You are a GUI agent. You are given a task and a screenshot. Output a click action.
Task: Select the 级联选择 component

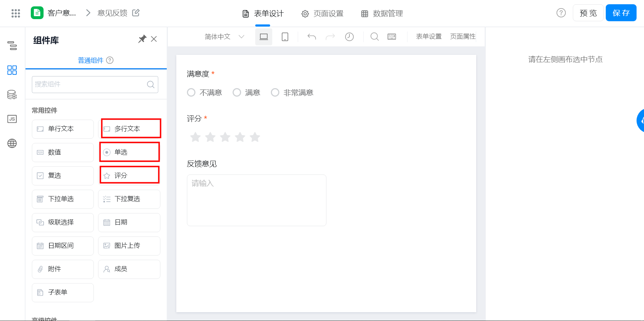tap(63, 222)
